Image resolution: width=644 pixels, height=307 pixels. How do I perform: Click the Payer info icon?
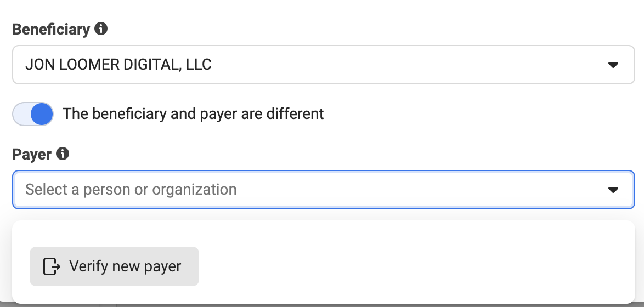pos(63,154)
